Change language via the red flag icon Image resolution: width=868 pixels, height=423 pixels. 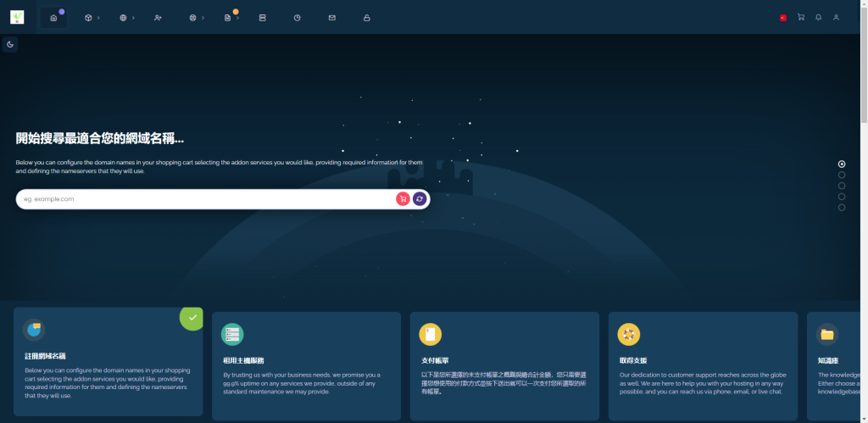coord(782,17)
